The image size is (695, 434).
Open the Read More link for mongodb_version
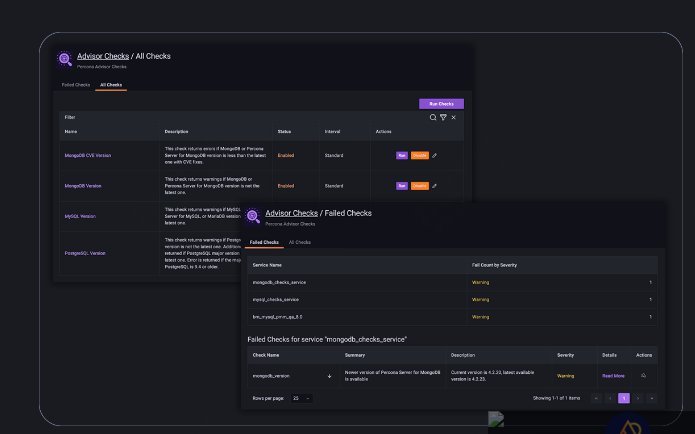tap(613, 376)
